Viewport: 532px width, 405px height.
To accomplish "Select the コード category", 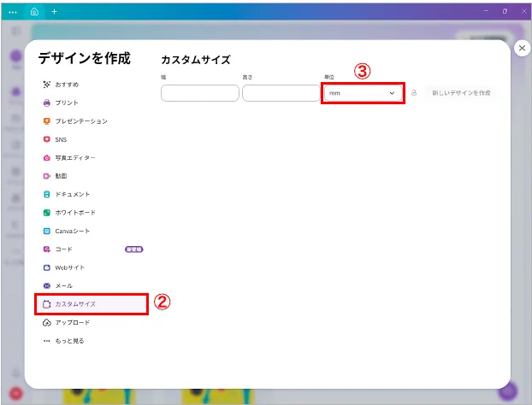I will (x=92, y=249).
